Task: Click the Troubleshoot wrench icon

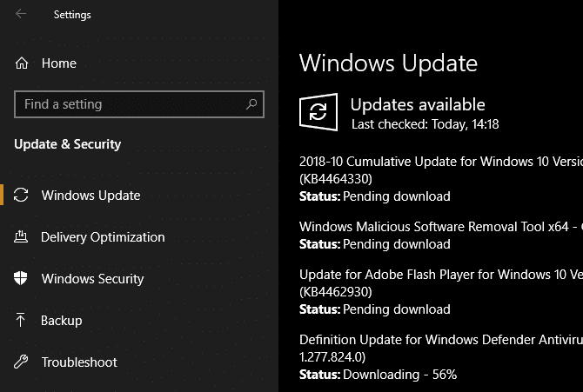Action: (x=21, y=362)
